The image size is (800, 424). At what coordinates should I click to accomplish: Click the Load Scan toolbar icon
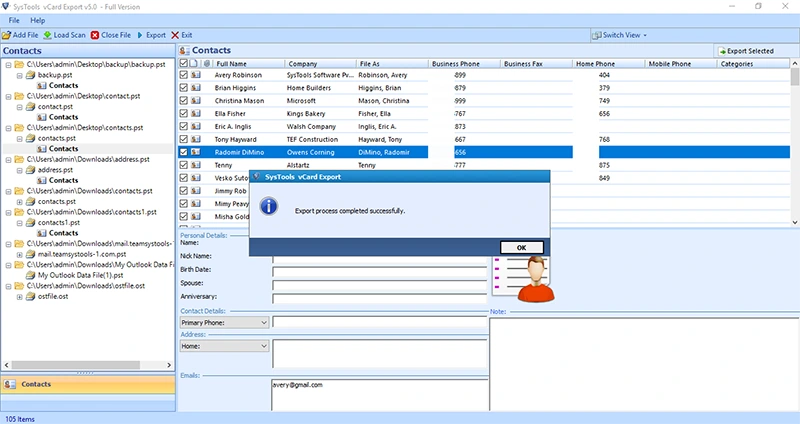point(47,35)
